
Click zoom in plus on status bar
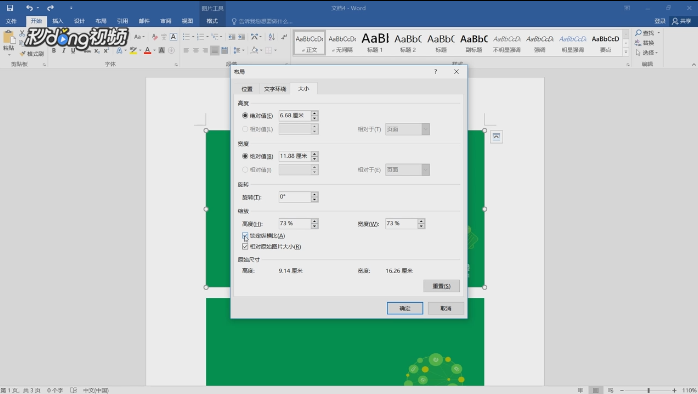point(674,390)
